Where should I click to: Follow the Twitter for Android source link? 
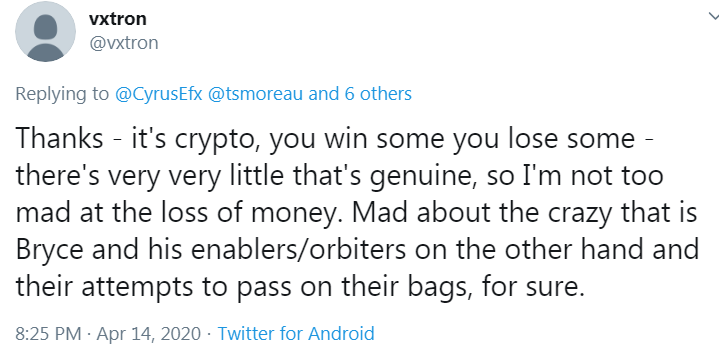[x=296, y=333]
